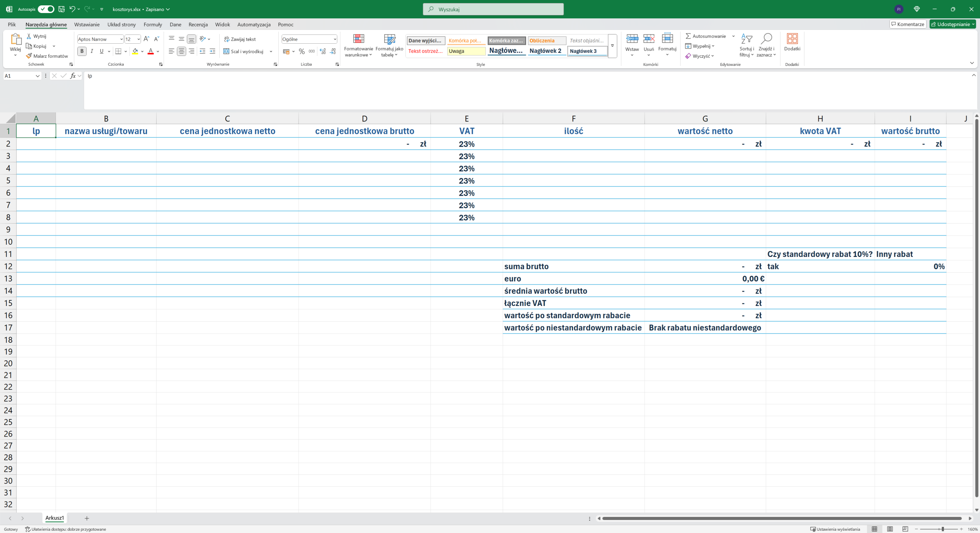Click the Increase indent icon
Screen dimensions: 980x533
[212, 51]
